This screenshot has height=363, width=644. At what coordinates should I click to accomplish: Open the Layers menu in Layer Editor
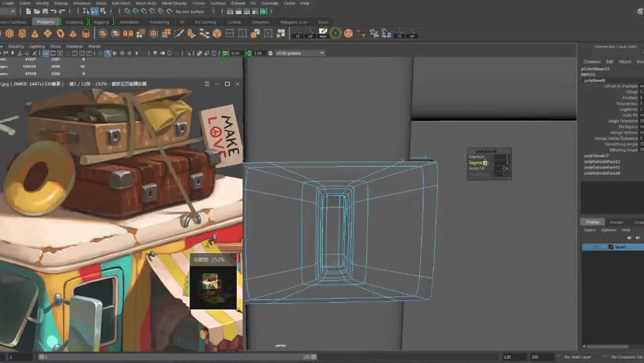[590, 230]
